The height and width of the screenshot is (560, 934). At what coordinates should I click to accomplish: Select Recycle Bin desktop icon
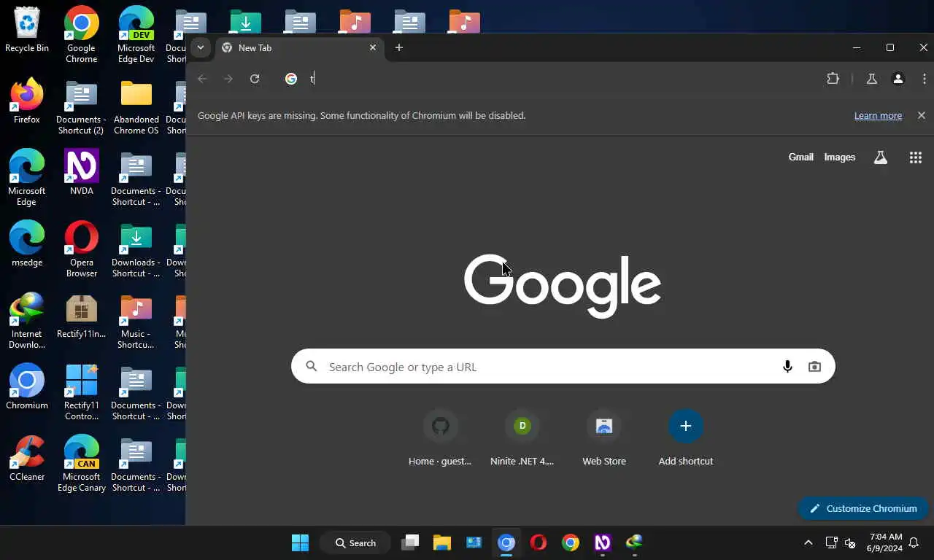click(27, 30)
